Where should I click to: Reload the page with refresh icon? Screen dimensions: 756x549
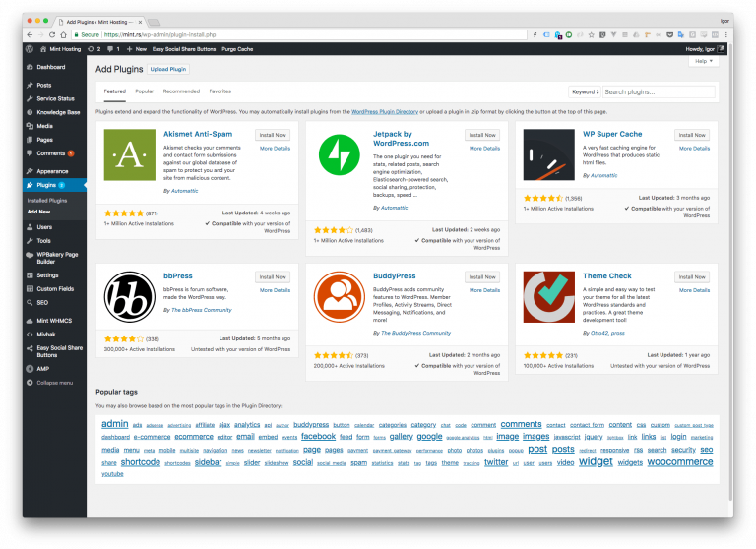pyautogui.click(x=52, y=34)
